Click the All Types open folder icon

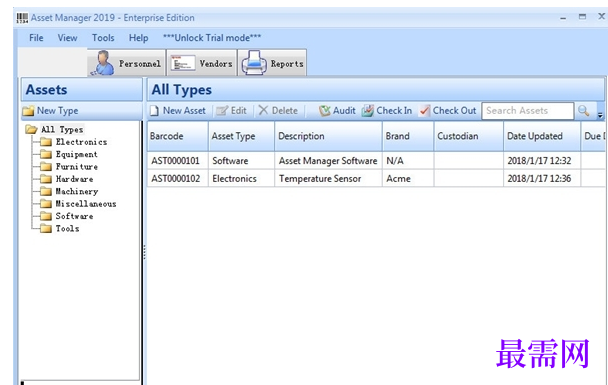[31, 129]
